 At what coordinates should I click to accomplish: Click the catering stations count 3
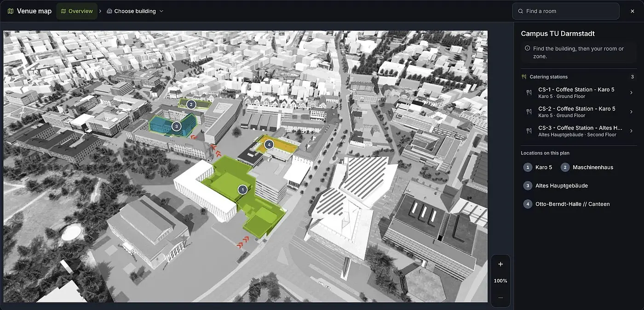click(632, 77)
